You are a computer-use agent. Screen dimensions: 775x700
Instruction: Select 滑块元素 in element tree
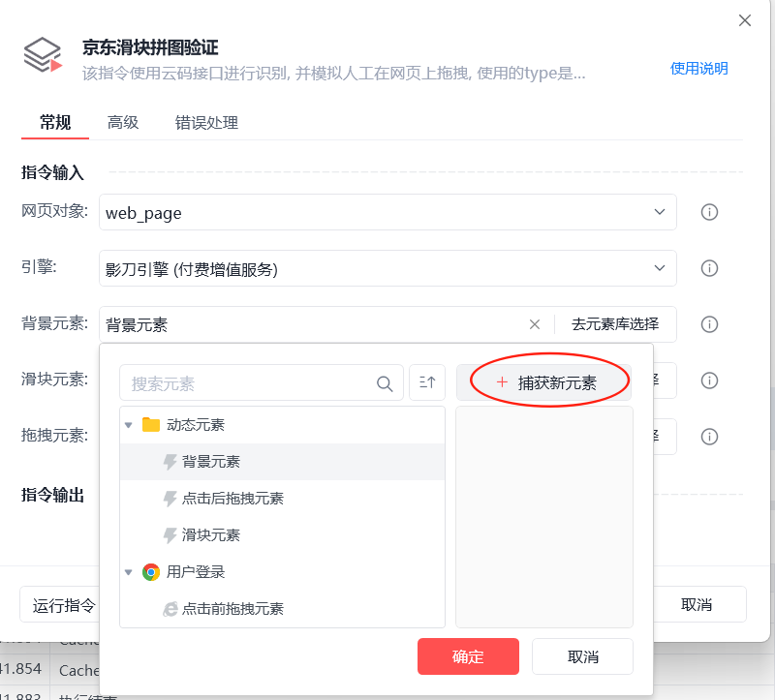click(282, 535)
